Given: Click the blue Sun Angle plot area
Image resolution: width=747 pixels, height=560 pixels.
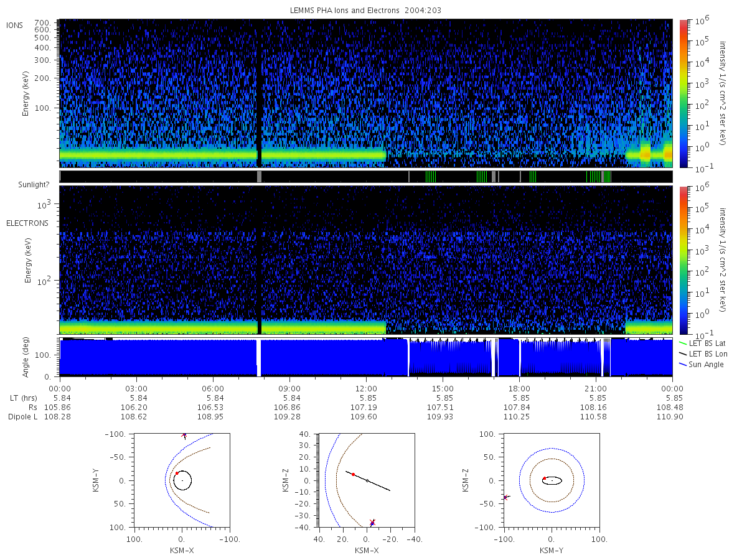Looking at the screenshot, I should tap(366, 358).
